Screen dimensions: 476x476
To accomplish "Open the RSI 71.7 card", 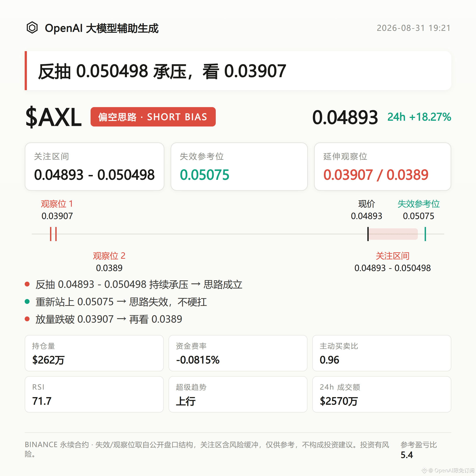I will (94, 394).
